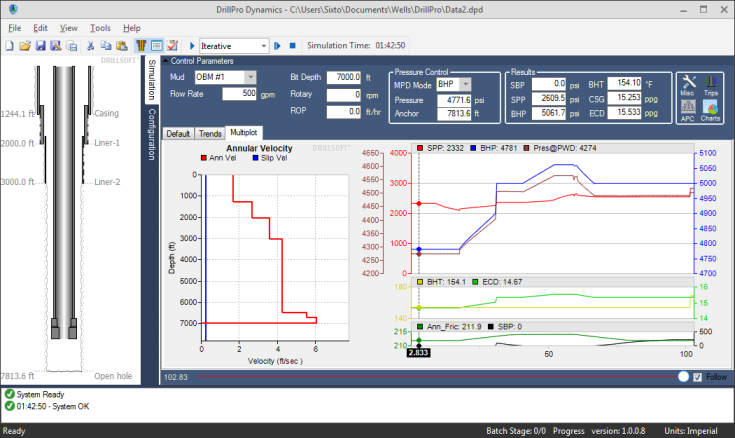Toggle the wellbore schematic view toolbar button
Screen dimensions: 735x438
point(142,46)
